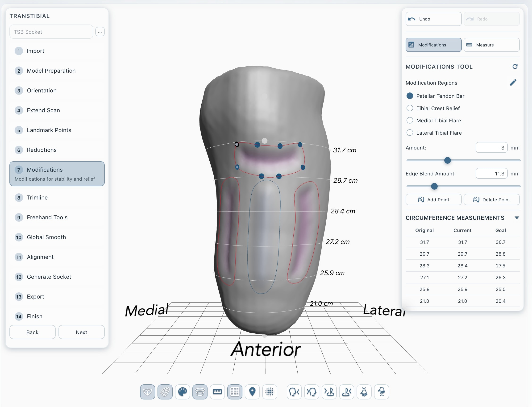Viewport: 532px width, 407px height.
Task: Open the color palette icon
Action: tap(183, 391)
